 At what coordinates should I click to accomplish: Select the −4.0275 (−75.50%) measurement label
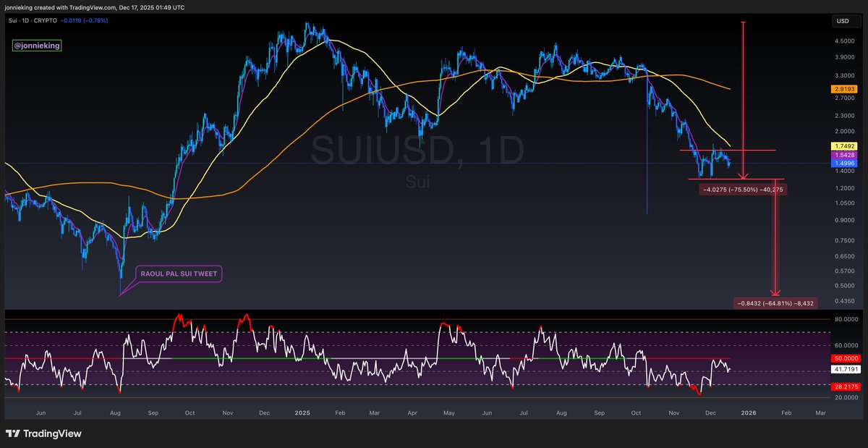point(743,189)
